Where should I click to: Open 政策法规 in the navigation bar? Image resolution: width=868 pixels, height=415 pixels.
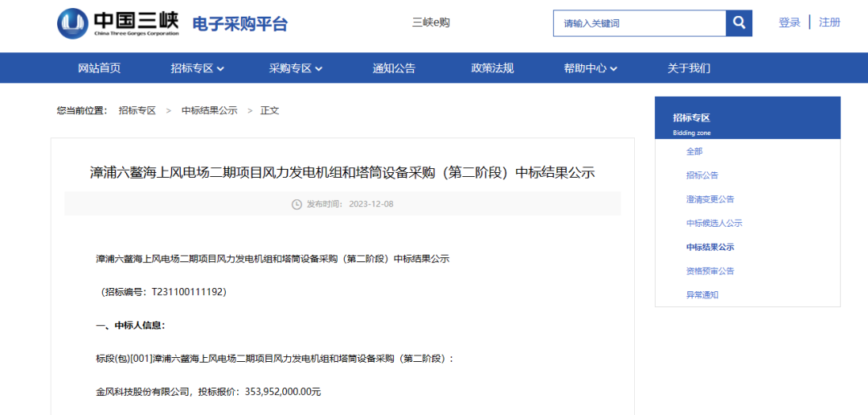[x=492, y=68]
